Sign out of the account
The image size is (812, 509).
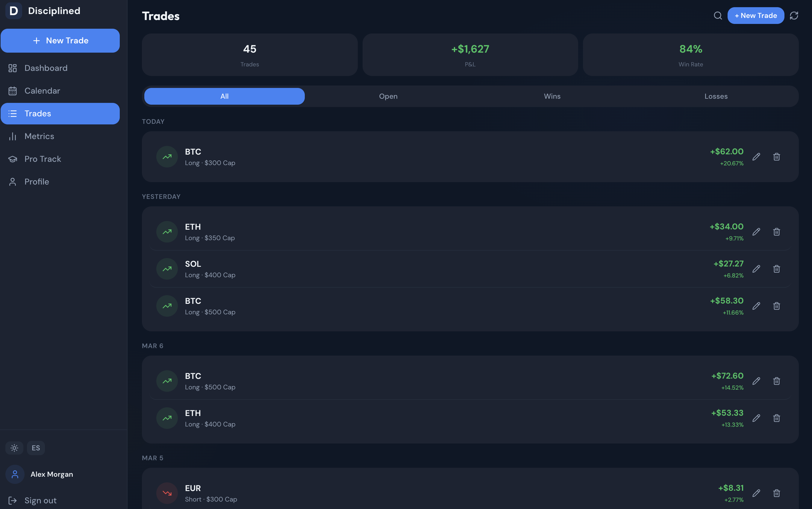click(x=41, y=500)
